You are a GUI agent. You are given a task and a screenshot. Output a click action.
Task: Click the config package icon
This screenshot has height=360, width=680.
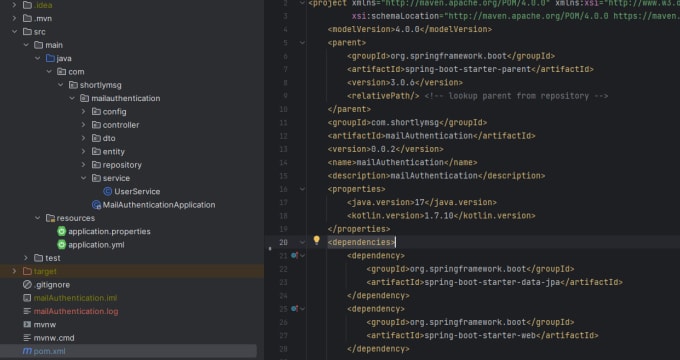pyautogui.click(x=96, y=111)
